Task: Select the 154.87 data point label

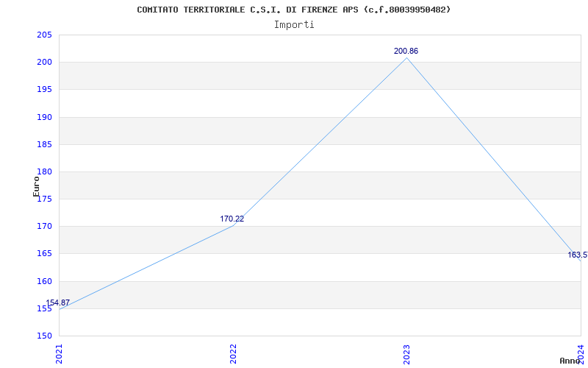Action: [58, 302]
